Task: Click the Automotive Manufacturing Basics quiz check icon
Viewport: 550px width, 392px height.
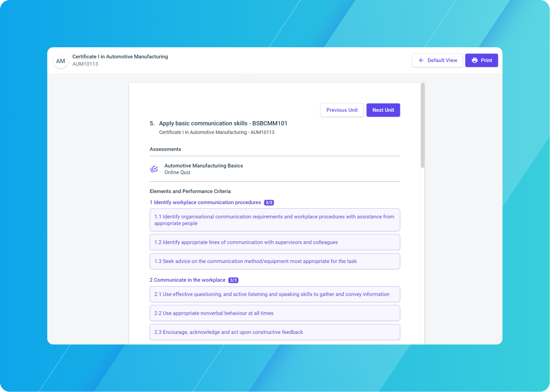Action: point(154,169)
